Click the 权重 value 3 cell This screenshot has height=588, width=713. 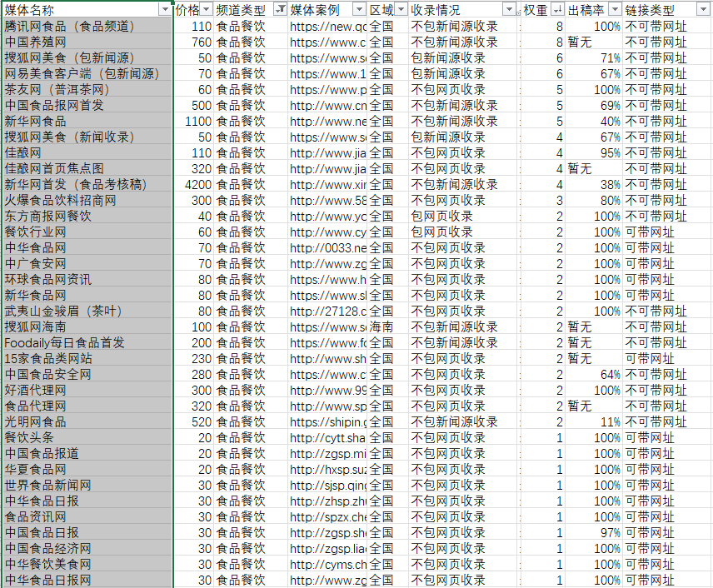542,201
